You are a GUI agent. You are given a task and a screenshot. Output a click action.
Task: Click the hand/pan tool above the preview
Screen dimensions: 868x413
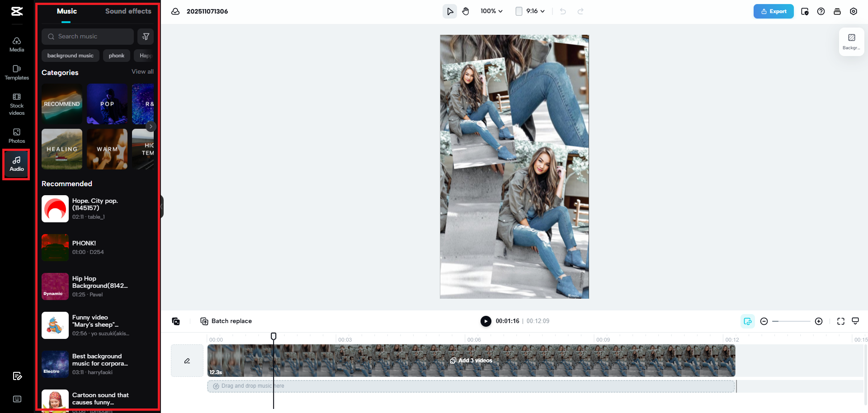pos(466,11)
